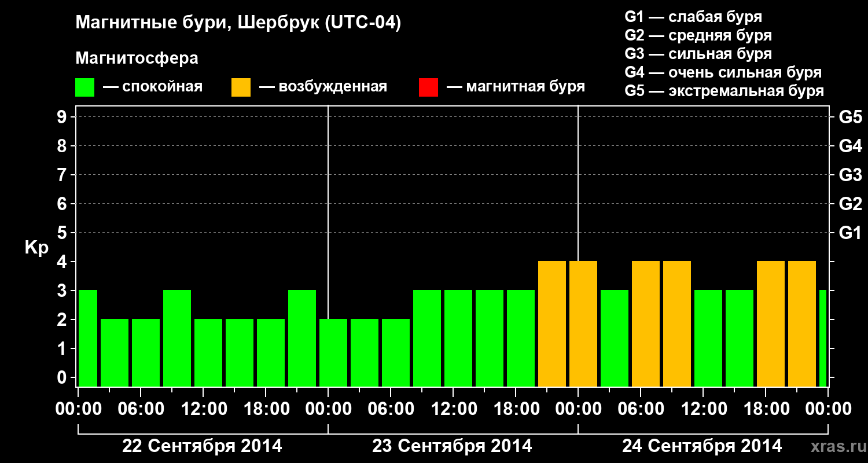Select the last orange bar for 20:00–23:00, 24 September
The height and width of the screenshot is (463, 868).
coord(802,324)
